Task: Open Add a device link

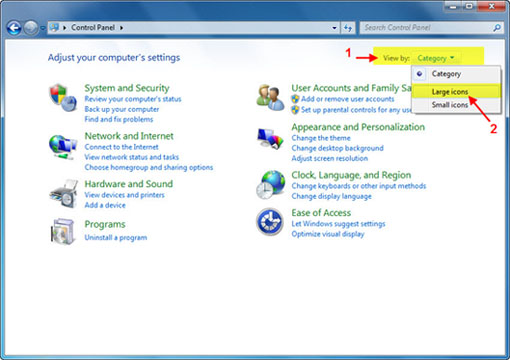Action: tap(105, 205)
